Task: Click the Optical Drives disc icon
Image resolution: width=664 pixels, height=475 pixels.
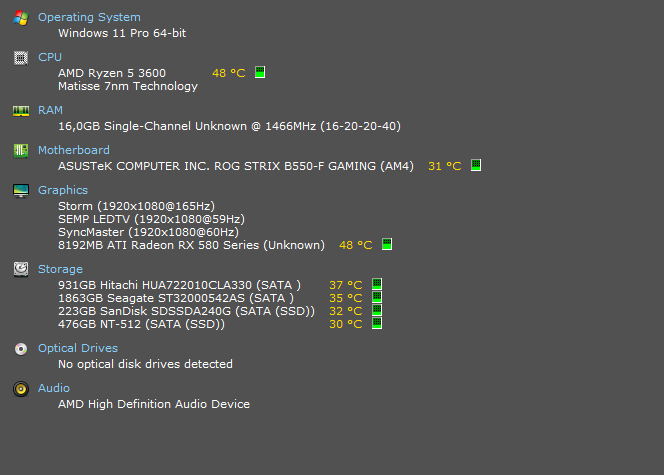Action: (x=21, y=349)
